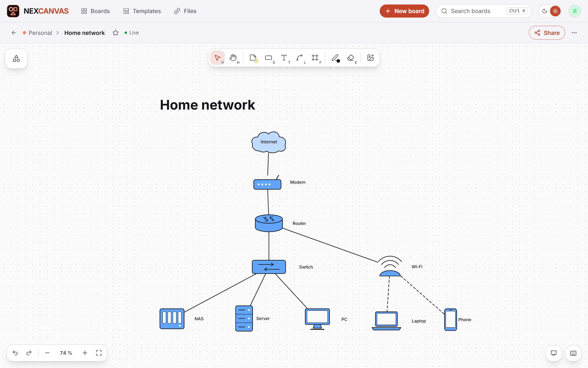The height and width of the screenshot is (368, 588).
Task: Undo the last action
Action: pos(15,353)
